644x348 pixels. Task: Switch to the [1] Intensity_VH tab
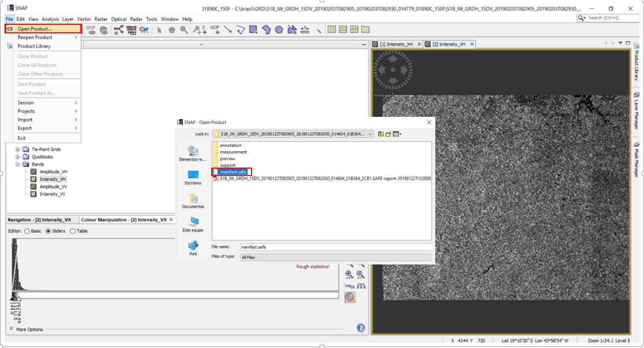[x=396, y=44]
